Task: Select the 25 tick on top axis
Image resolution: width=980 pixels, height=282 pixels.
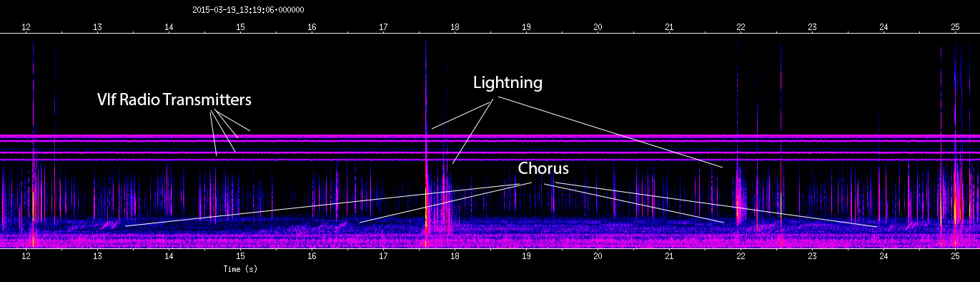Action: 956,26
